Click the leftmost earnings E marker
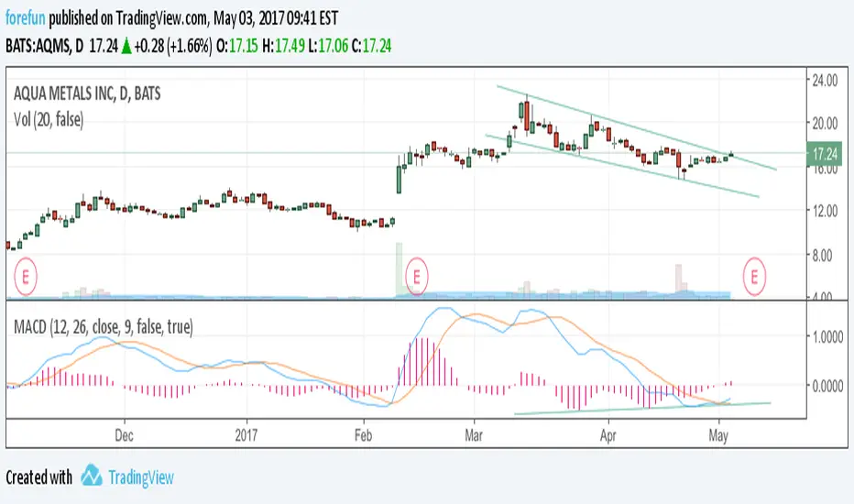This screenshot has height=504, width=854. pyautogui.click(x=25, y=277)
